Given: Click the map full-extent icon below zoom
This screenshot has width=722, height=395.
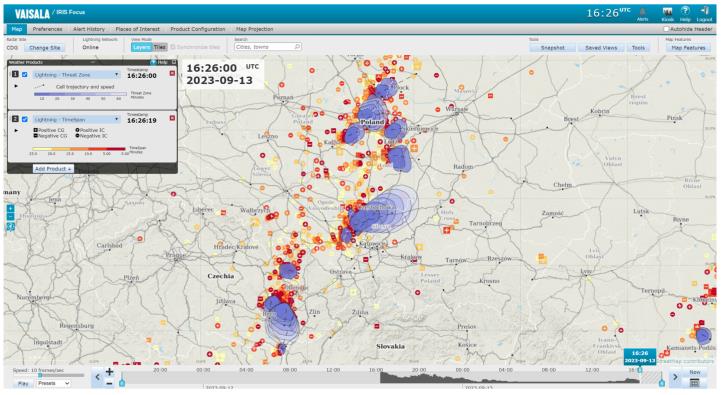Looking at the screenshot, I should click(x=10, y=226).
